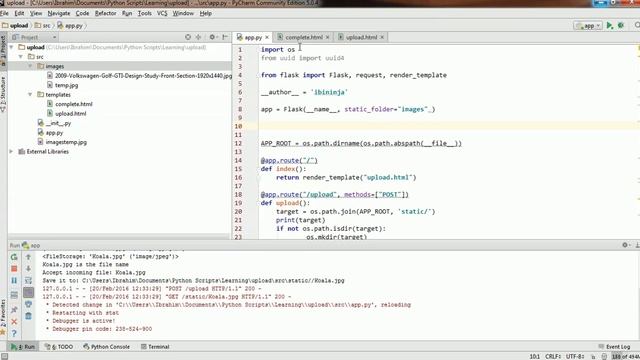Run app with the green play button
Viewport: 640px width, 360px height.
click(610, 25)
